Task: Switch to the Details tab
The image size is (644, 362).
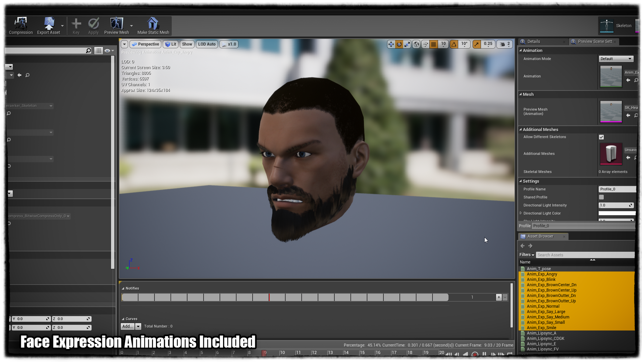Action: (533, 42)
